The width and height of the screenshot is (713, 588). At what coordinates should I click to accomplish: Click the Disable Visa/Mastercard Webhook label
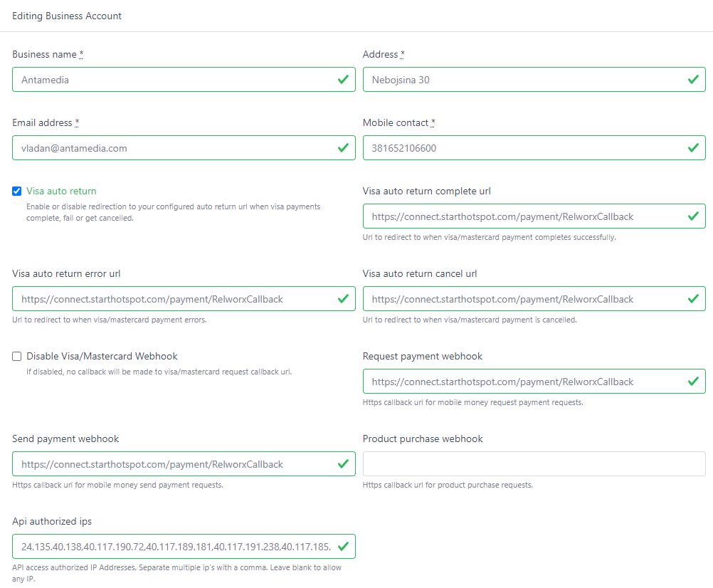[x=102, y=356]
